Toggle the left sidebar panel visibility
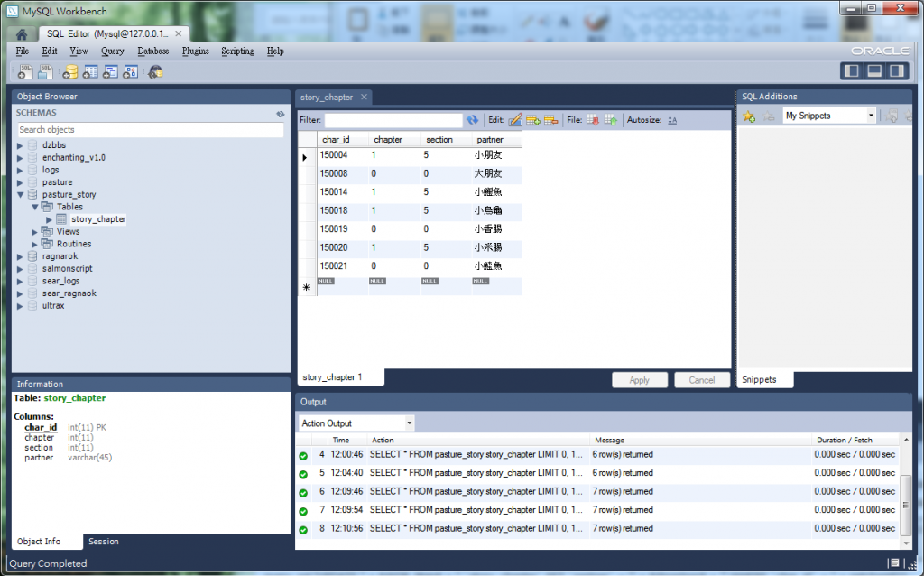The height and width of the screenshot is (576, 924). tap(852, 71)
